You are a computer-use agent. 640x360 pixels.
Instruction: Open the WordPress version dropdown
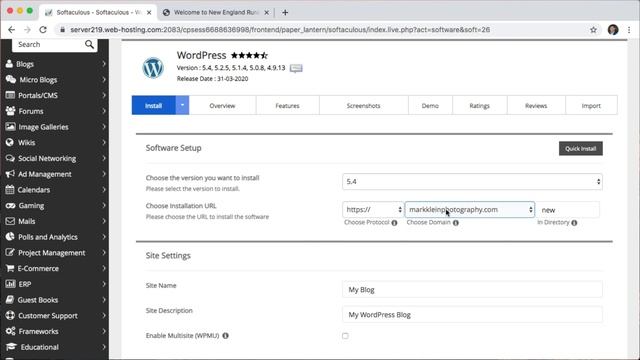pos(472,182)
